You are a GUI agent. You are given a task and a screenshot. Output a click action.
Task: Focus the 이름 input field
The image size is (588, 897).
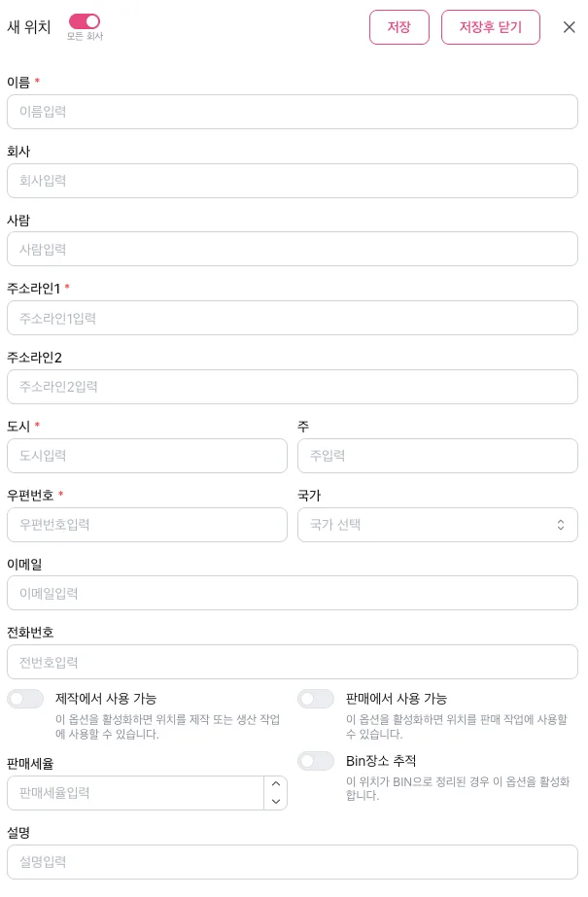click(x=293, y=112)
